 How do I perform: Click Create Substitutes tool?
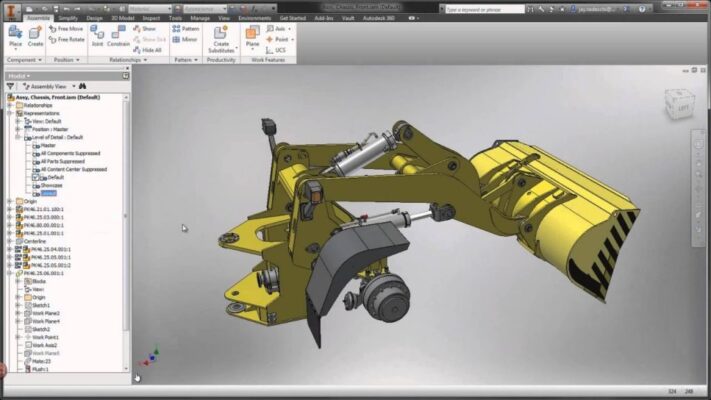pyautogui.click(x=221, y=39)
